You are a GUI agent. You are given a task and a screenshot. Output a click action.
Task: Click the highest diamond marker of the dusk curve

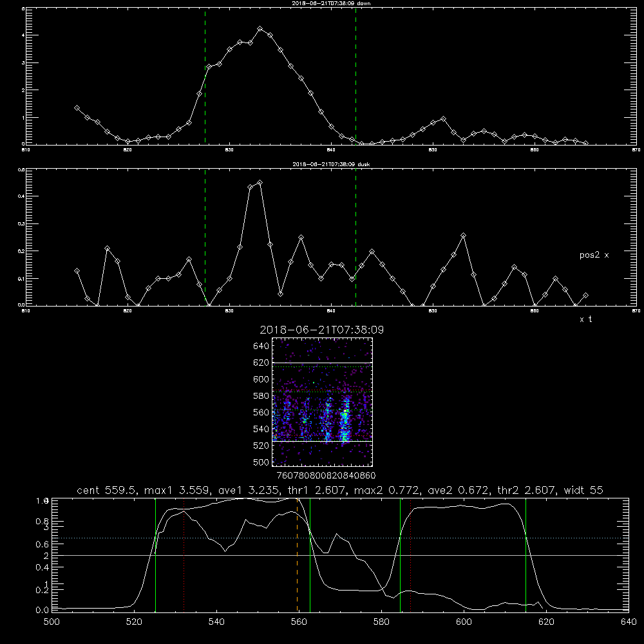(260, 182)
